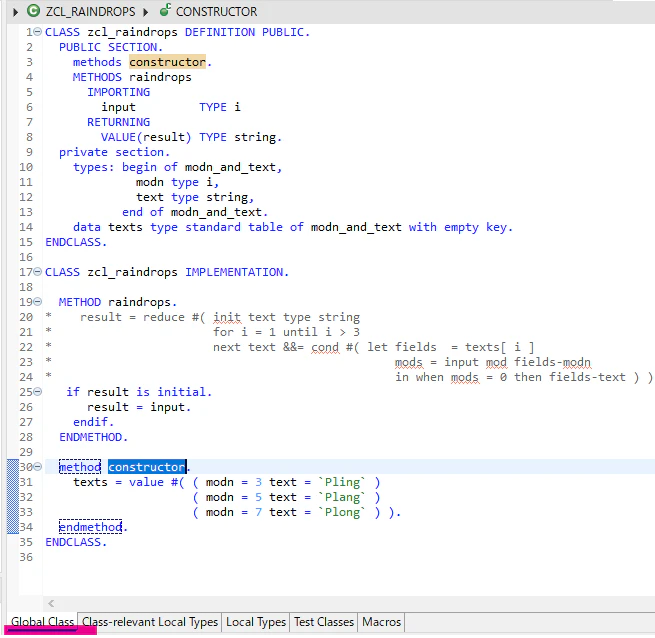
Task: Open the Macros tab
Action: pos(381,622)
